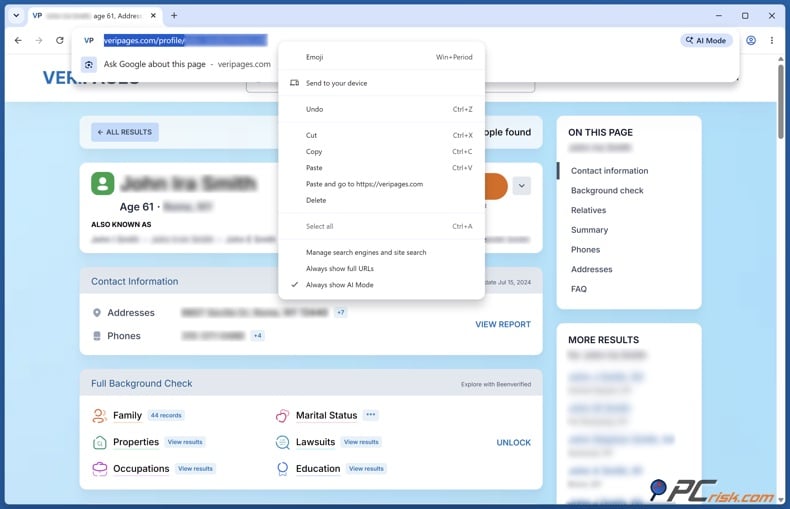
Task: Expand the profile dropdown chevron
Action: point(521,185)
